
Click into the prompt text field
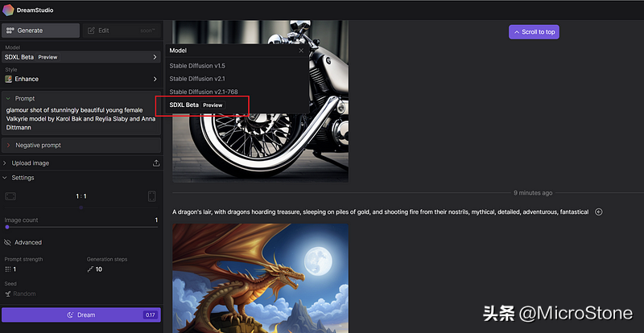pyautogui.click(x=81, y=119)
